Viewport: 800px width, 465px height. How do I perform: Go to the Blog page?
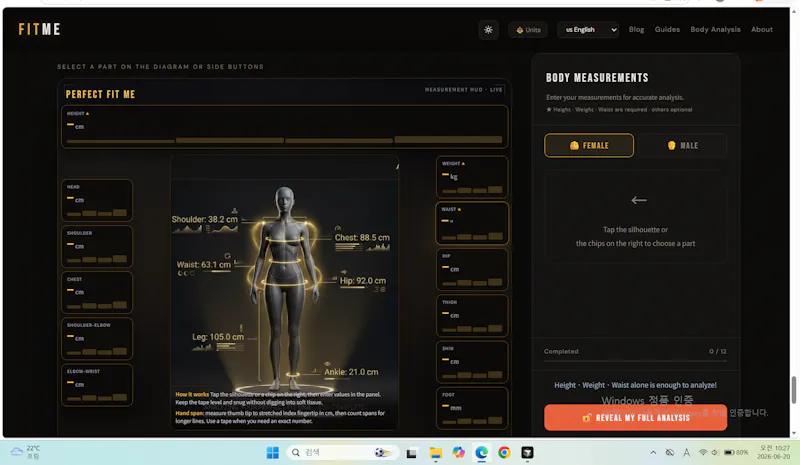pyautogui.click(x=636, y=30)
